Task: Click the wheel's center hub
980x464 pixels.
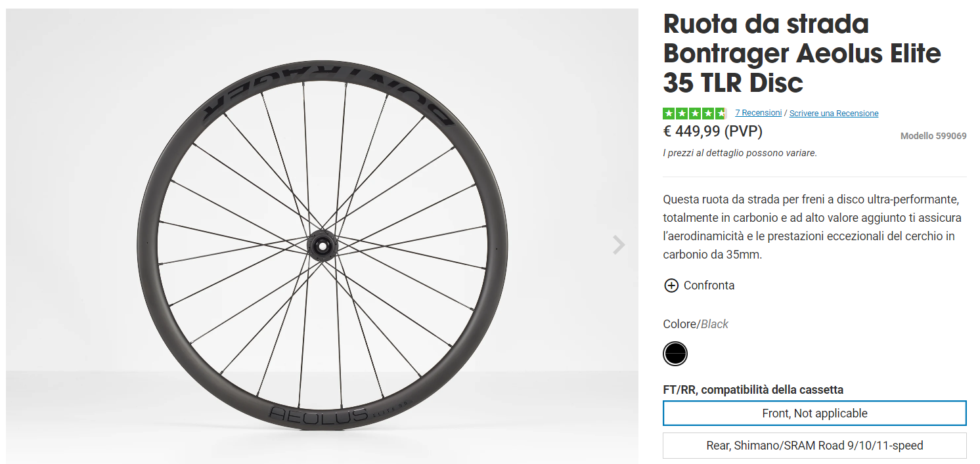Action: tap(322, 245)
